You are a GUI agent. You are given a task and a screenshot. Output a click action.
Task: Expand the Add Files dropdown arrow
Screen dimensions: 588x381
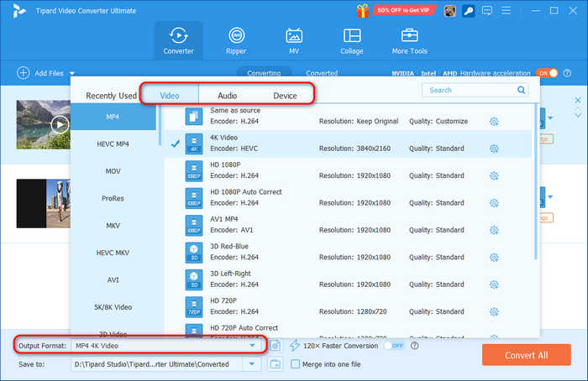pyautogui.click(x=72, y=73)
